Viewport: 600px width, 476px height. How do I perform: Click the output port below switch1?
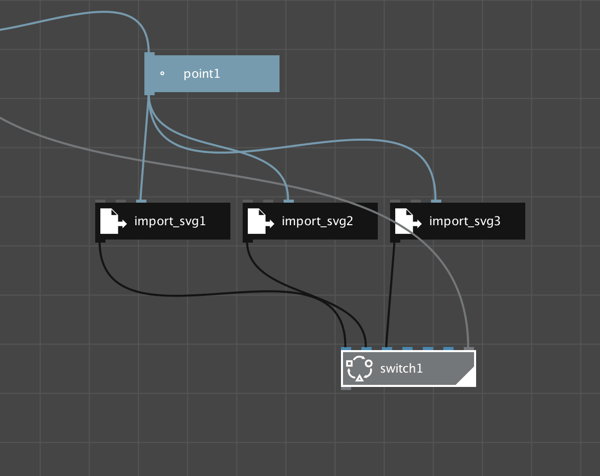tap(346, 388)
